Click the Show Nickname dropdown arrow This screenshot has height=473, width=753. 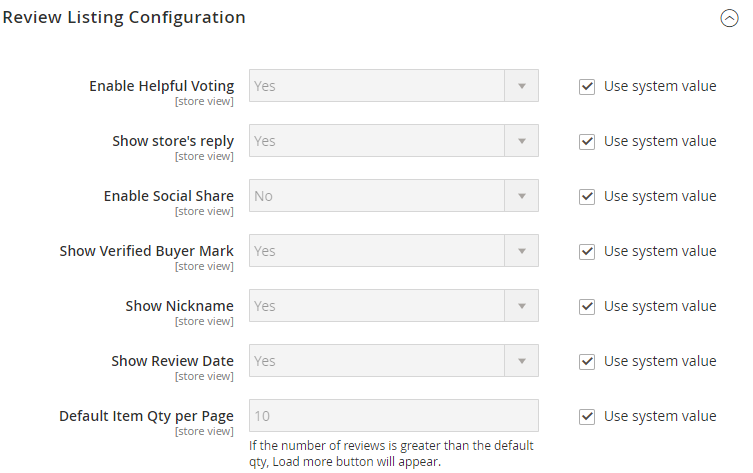click(520, 306)
